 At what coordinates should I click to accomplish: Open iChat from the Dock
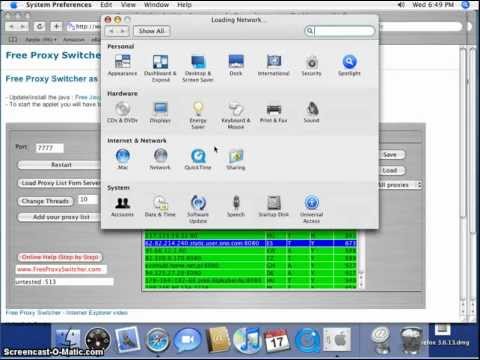tap(188, 340)
